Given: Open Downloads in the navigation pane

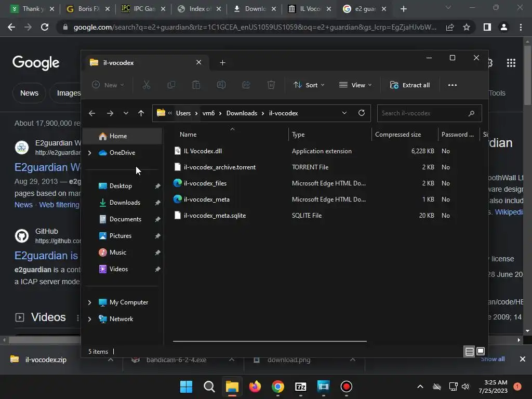Looking at the screenshot, I should tap(125, 203).
